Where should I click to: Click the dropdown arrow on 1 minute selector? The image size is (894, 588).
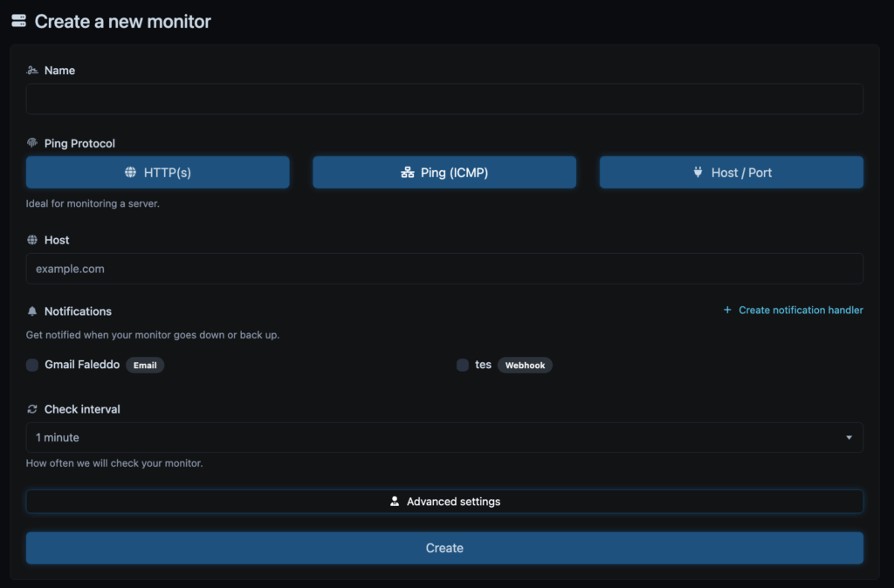(849, 438)
